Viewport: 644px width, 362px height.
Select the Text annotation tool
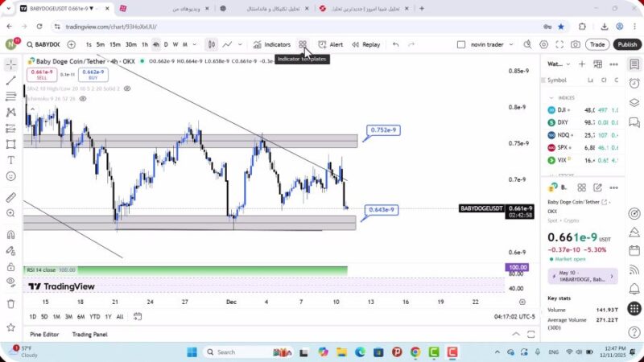coord(10,159)
